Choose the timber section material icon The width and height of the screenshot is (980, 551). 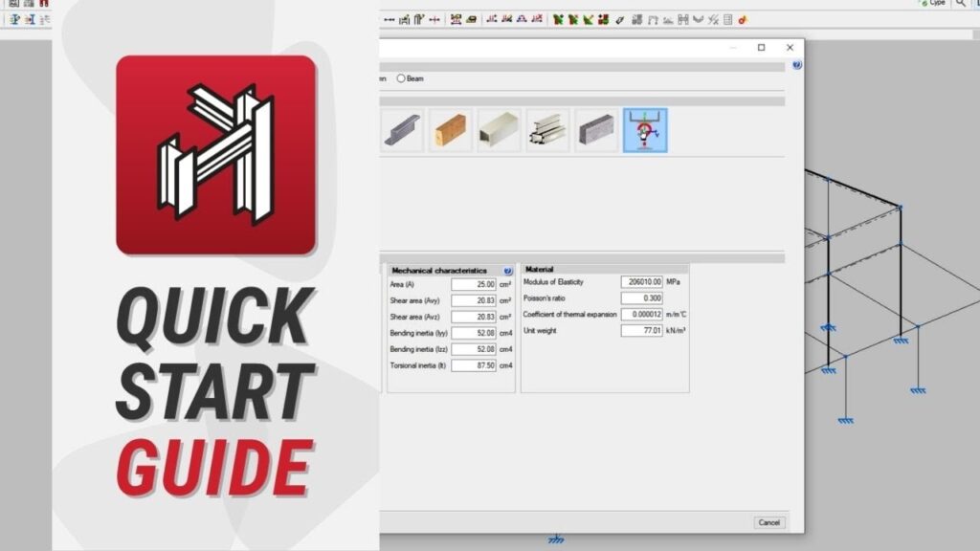[x=451, y=130]
